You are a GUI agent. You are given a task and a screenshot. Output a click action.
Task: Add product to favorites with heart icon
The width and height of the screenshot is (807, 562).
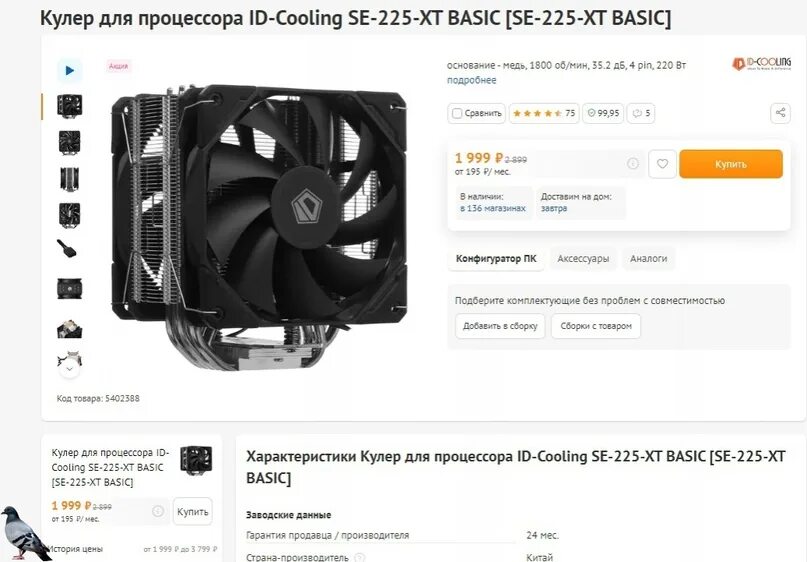662,164
